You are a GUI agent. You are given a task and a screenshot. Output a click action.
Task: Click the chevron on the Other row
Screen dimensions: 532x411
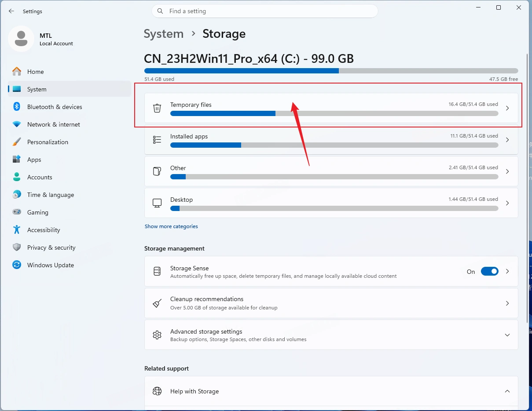(x=507, y=171)
